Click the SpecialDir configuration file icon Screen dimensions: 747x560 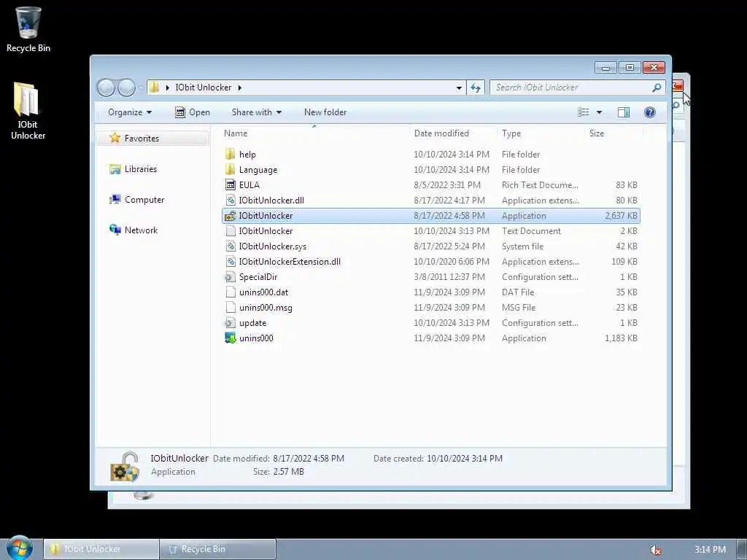click(230, 276)
